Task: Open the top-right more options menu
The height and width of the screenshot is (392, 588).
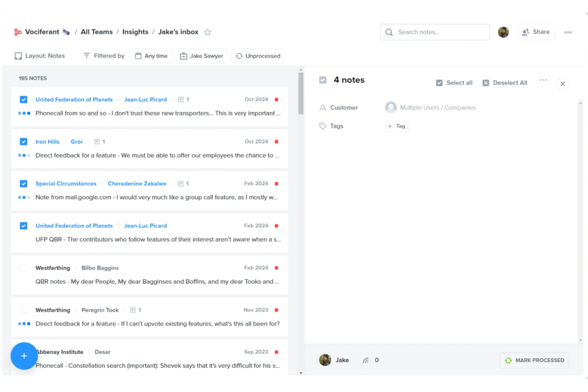Action: tap(568, 32)
